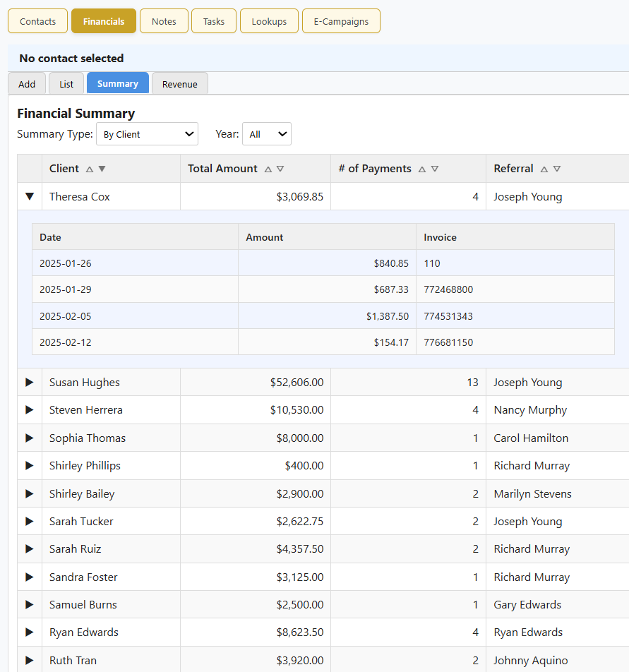This screenshot has width=629, height=672.
Task: Switch to the Add sub-tab
Action: 27,84
